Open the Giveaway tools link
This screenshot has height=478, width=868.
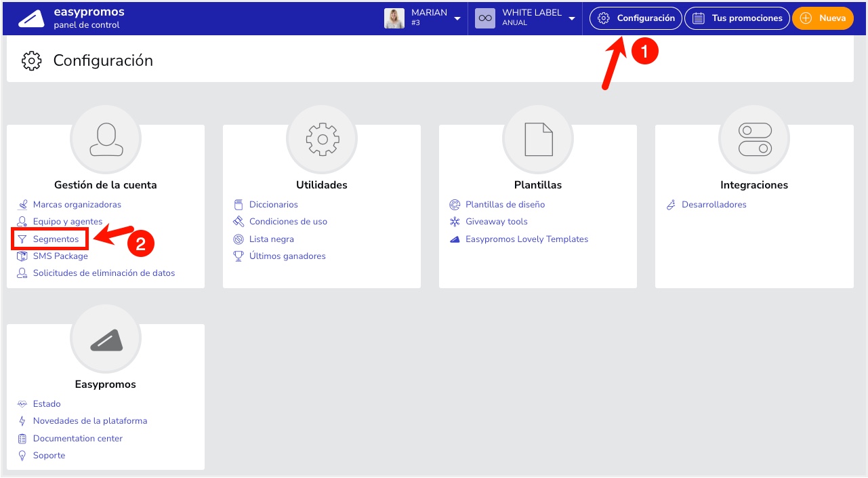coord(497,222)
